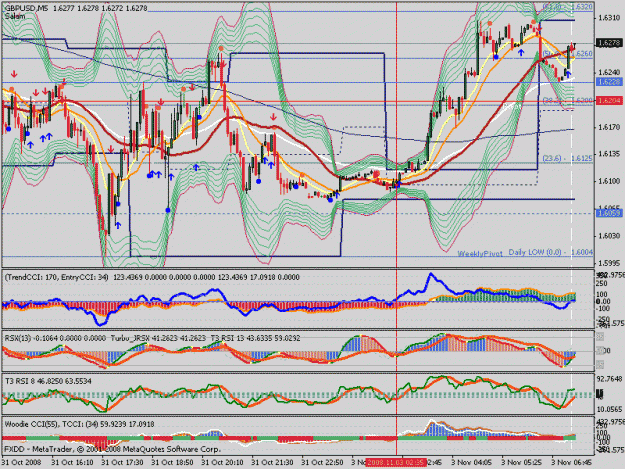Viewport: 625px width, 469px height.
Task: Click the 1.6030 price axis value
Action: 609,236
